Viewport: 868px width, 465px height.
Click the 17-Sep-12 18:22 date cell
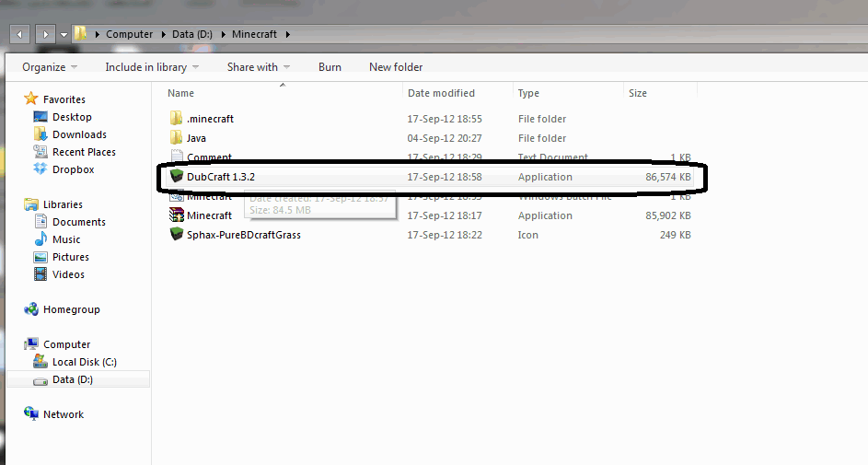(x=445, y=236)
